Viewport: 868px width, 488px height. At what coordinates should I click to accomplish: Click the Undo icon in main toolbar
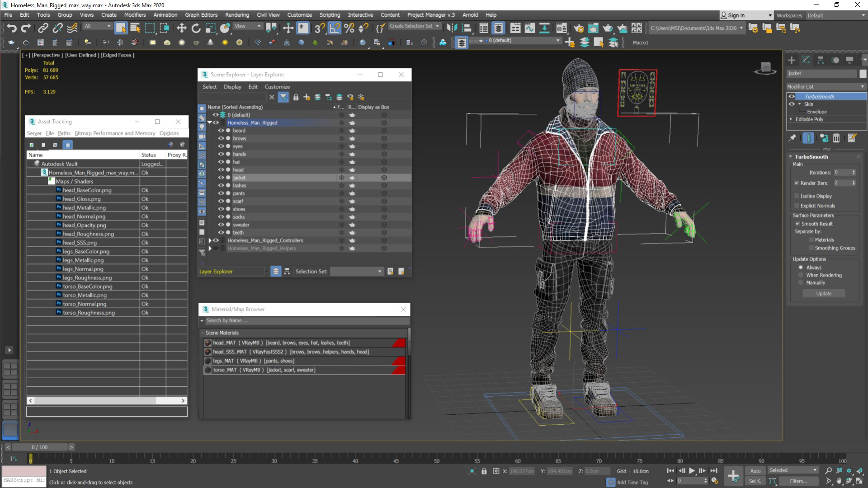(12, 28)
